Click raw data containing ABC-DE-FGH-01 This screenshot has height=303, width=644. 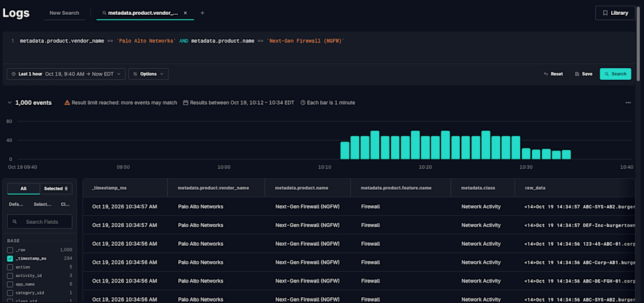(580, 281)
